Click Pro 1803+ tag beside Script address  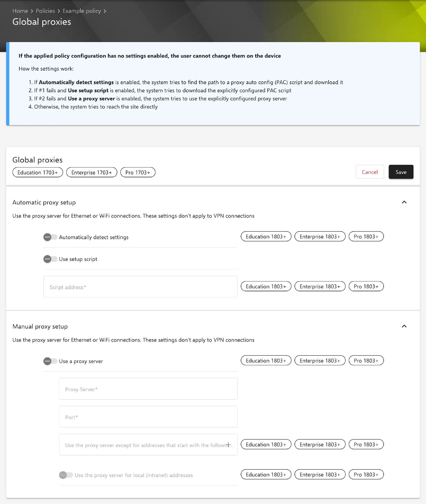(366, 286)
